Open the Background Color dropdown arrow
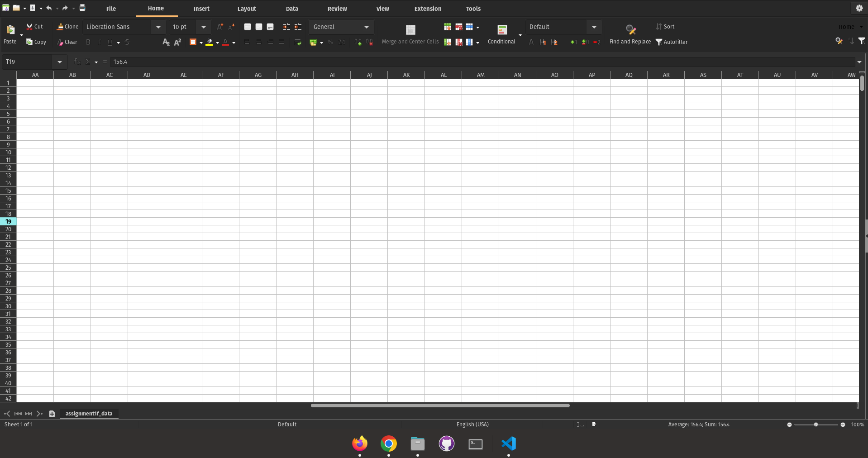Image resolution: width=868 pixels, height=458 pixels. (x=217, y=43)
